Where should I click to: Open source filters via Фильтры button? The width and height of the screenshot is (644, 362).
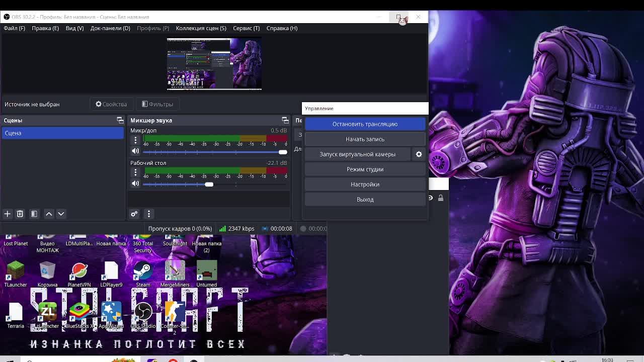click(157, 104)
